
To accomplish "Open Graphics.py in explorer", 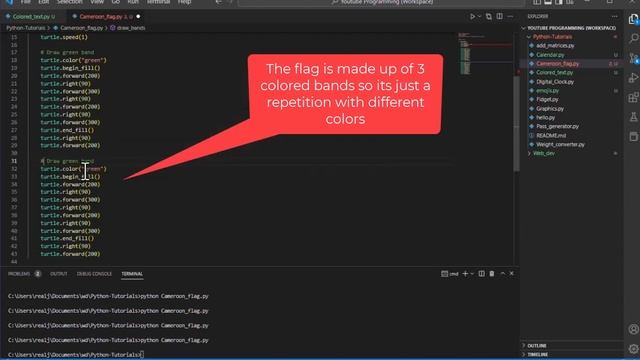I will coord(550,109).
